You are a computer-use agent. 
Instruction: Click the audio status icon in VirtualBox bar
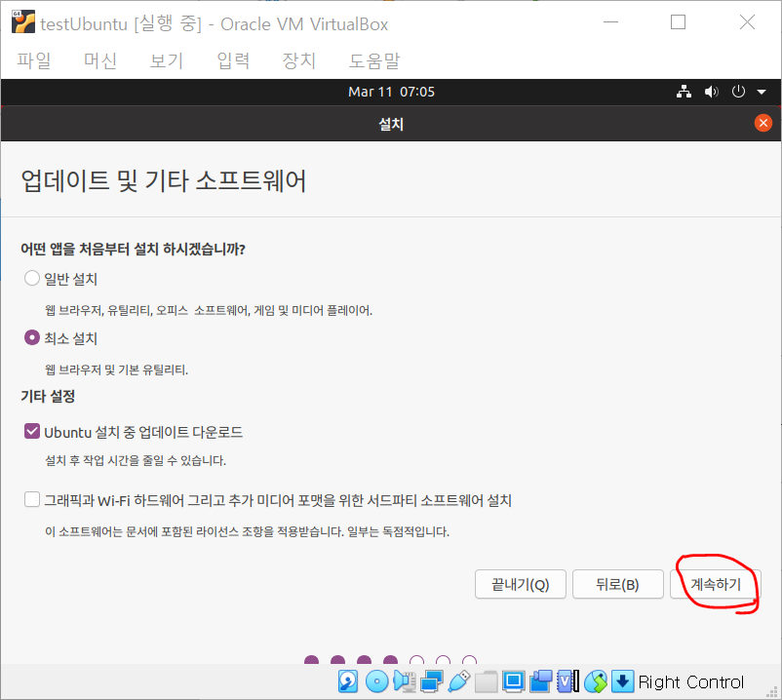click(405, 681)
